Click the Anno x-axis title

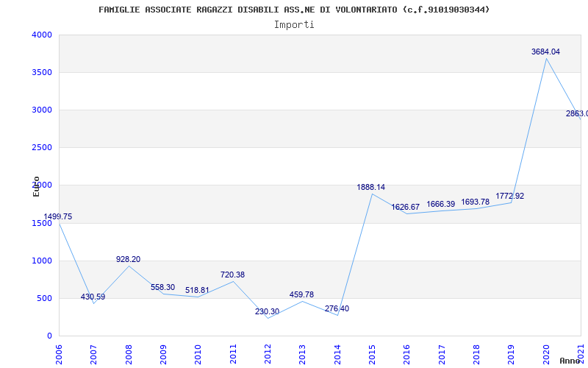pyautogui.click(x=570, y=361)
